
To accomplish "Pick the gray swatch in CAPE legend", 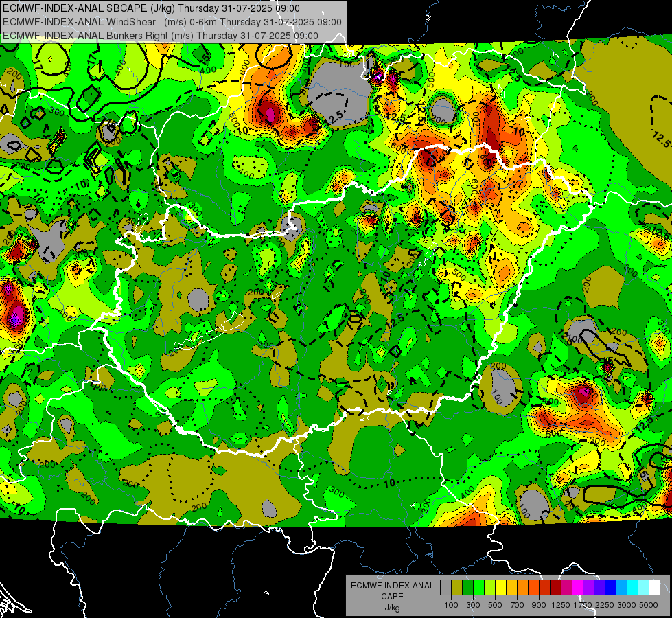I will click(445, 588).
